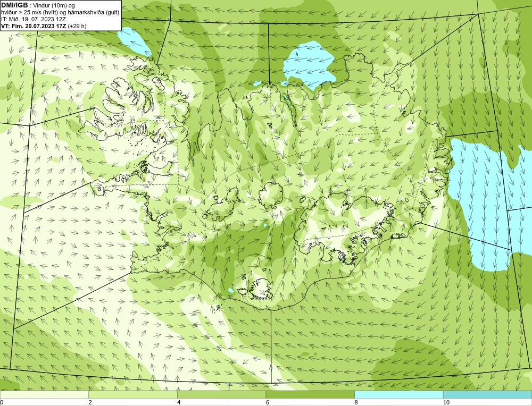Click the 8–10 m/s light cyan legend swatch

pos(398,394)
